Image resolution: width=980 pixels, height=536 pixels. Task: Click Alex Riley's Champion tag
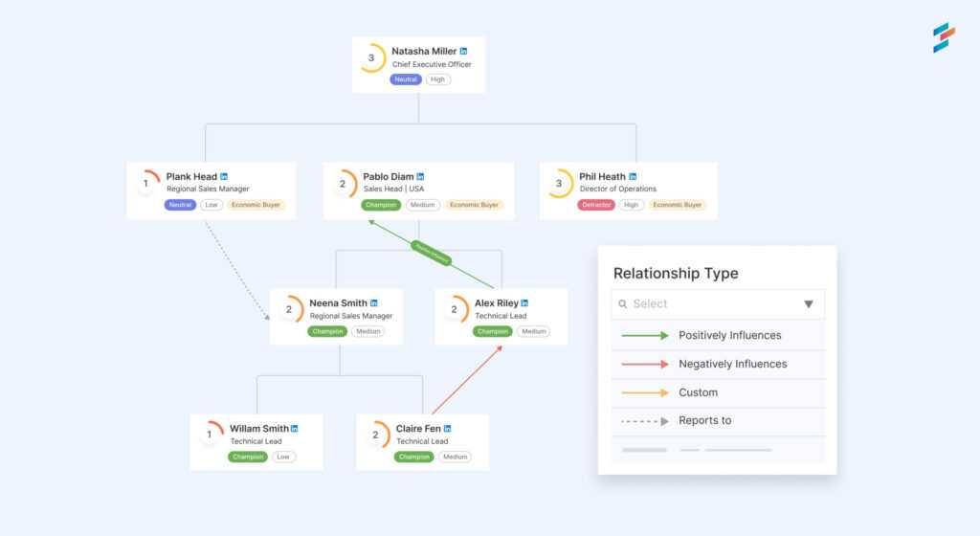point(493,332)
